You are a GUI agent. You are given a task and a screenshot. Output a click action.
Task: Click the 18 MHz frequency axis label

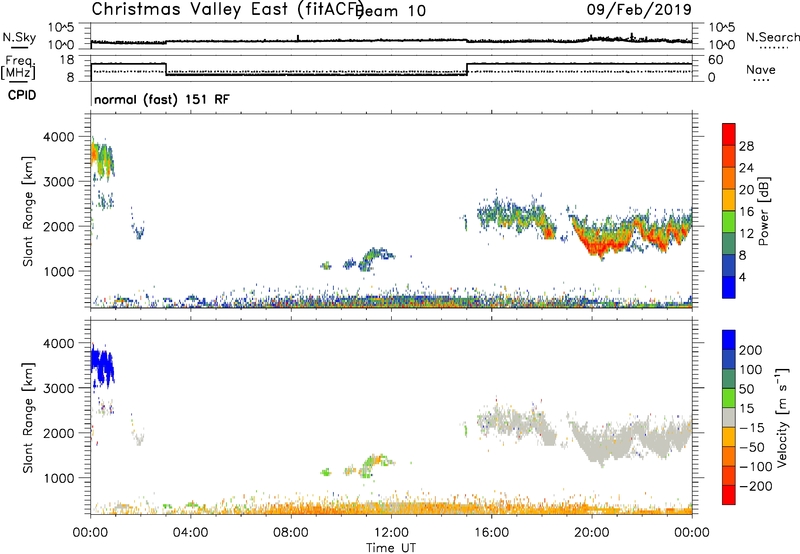coord(66,60)
